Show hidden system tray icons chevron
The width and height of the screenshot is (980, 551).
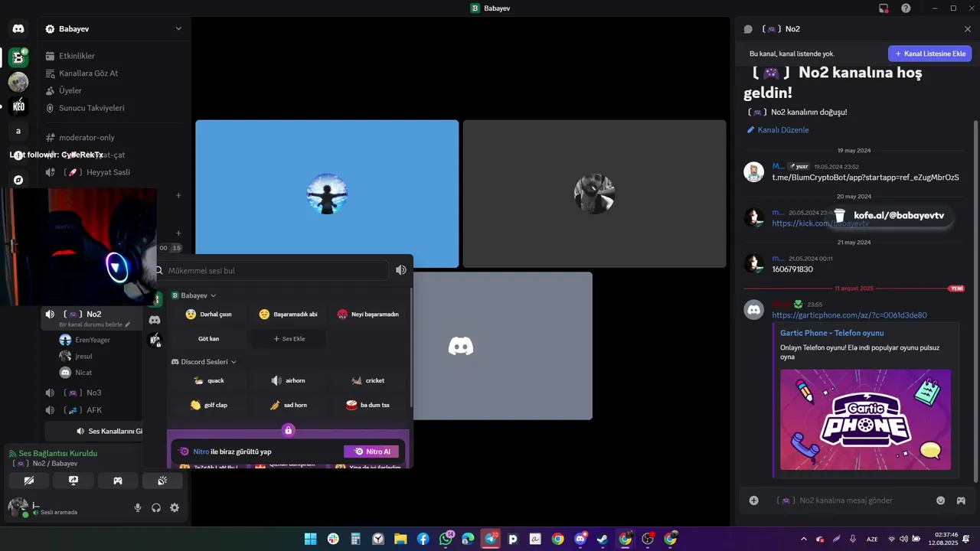[803, 539]
